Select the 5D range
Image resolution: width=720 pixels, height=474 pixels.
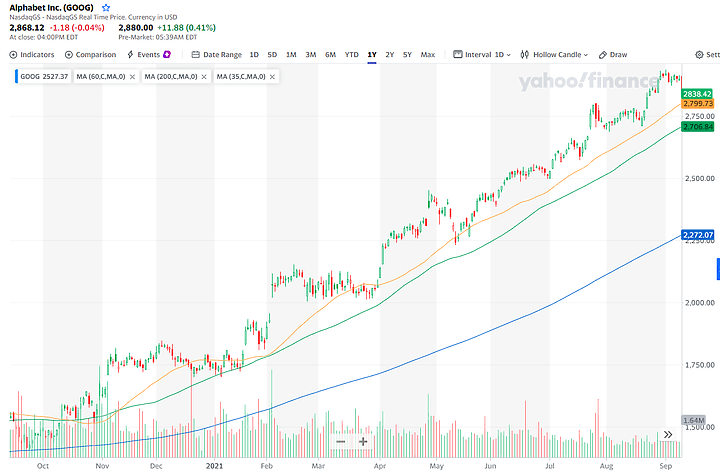click(x=272, y=55)
